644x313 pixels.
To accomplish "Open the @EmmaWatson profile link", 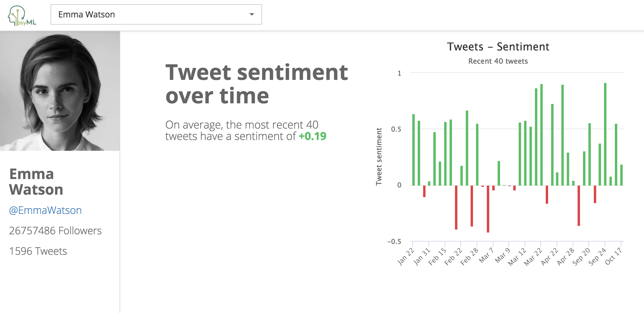I will 45,210.
